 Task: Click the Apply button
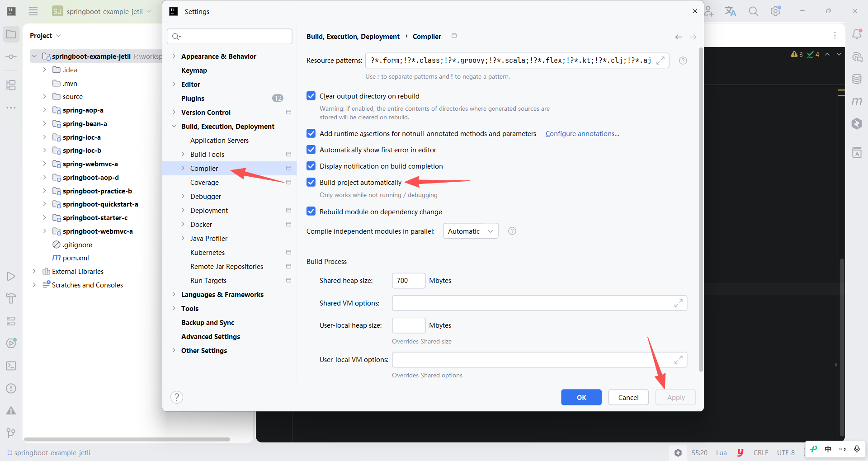click(676, 397)
